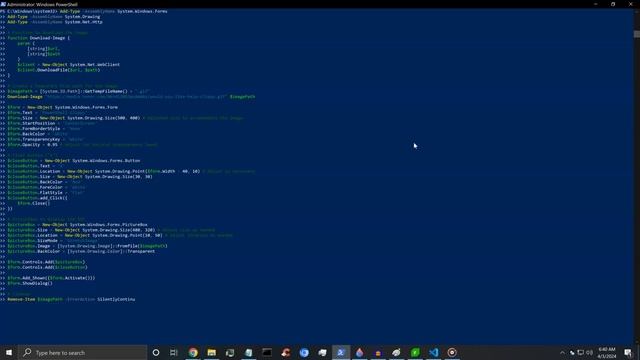The image size is (640, 360).
Task: Click the 'function Download-Image {' line
Action: click(x=38, y=38)
